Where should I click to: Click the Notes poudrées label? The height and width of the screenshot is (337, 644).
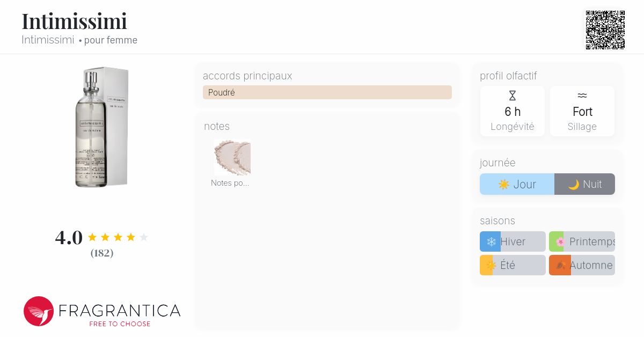[x=230, y=183]
